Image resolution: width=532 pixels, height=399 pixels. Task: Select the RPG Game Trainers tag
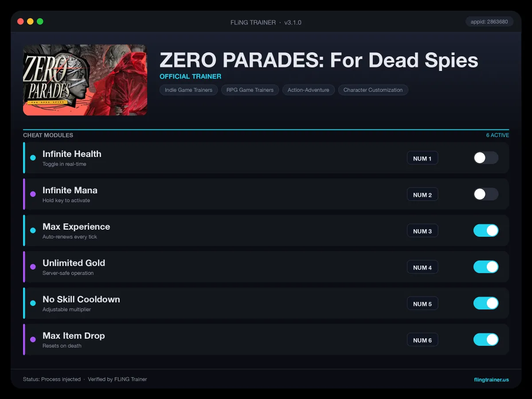click(x=250, y=90)
